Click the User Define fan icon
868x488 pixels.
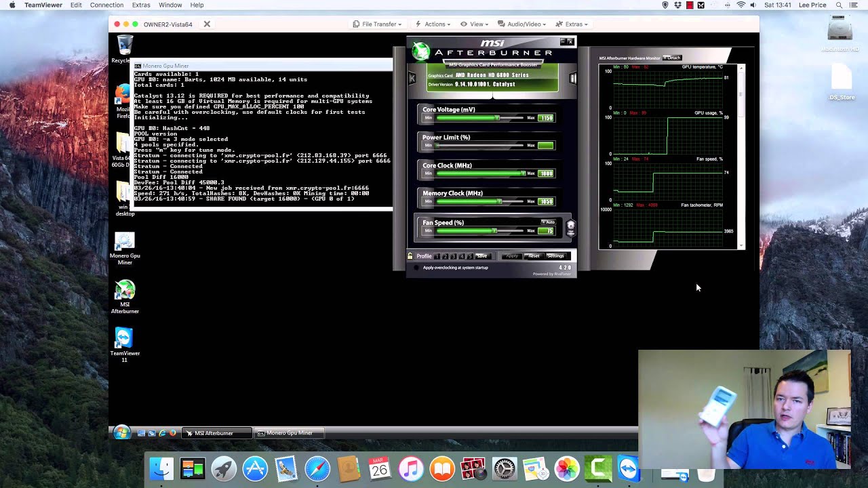[x=570, y=228]
